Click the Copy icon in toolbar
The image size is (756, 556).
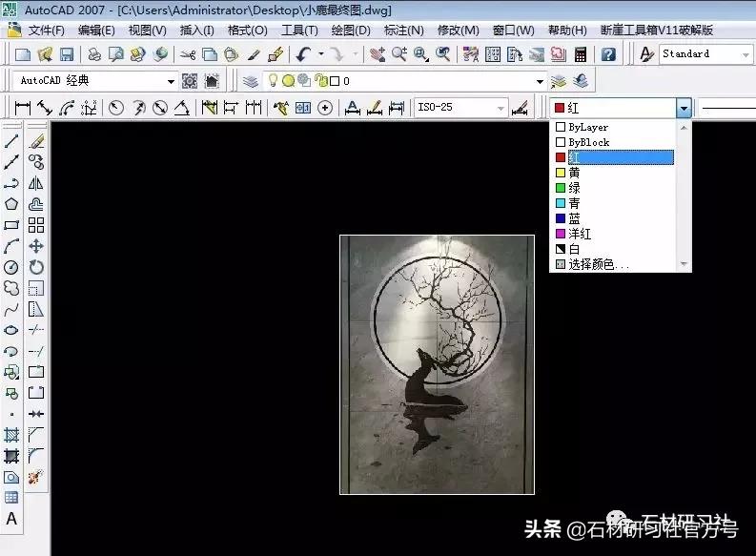point(210,54)
